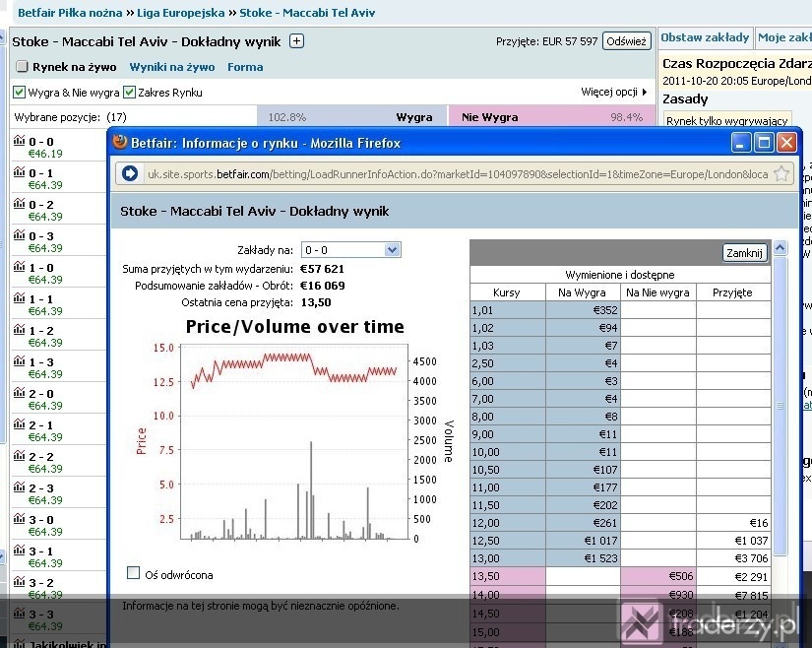Viewport: 812px width, 648px height.
Task: Switch to the Obstaw zakłady tab
Action: click(705, 37)
